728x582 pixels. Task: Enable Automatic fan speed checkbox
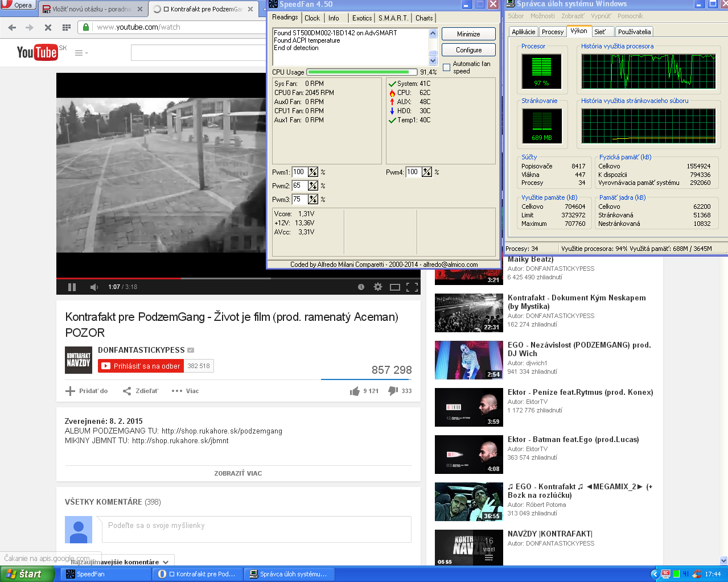point(447,68)
